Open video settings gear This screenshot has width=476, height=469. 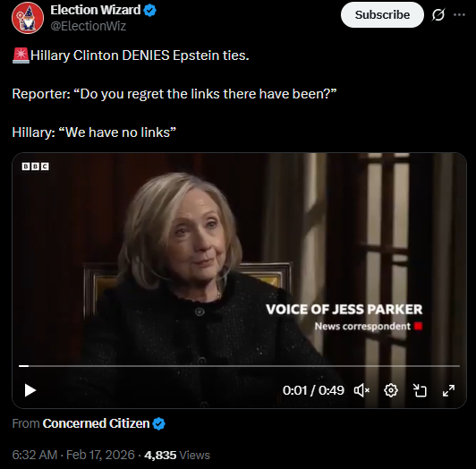391,390
